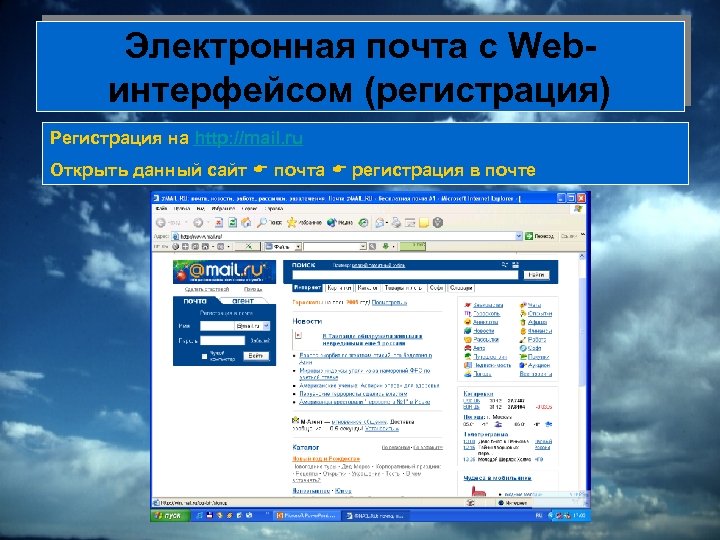Select the Софт search tab
The height and width of the screenshot is (540, 720).
436,288
